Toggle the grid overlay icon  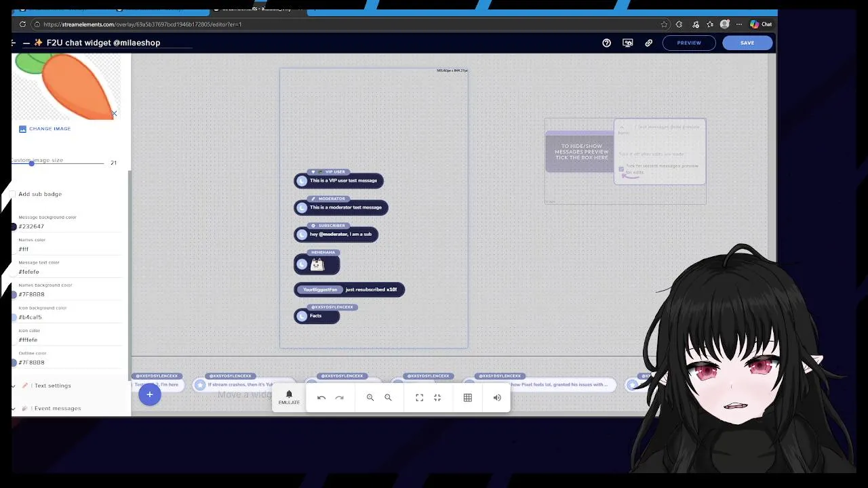(467, 398)
